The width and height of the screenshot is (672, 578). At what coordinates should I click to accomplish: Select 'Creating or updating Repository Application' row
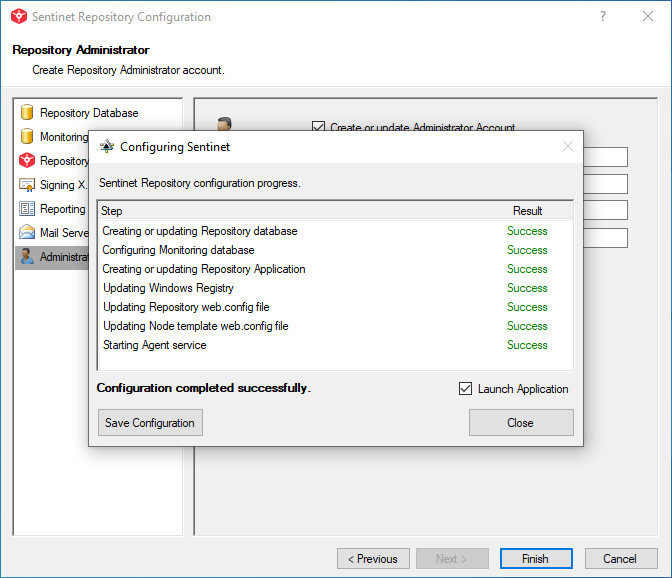[335, 269]
